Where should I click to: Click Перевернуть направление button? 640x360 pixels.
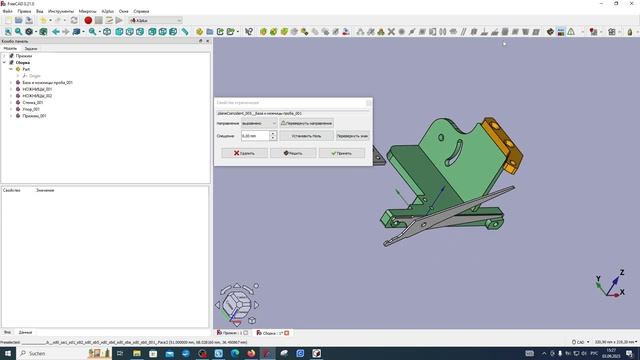pos(307,123)
